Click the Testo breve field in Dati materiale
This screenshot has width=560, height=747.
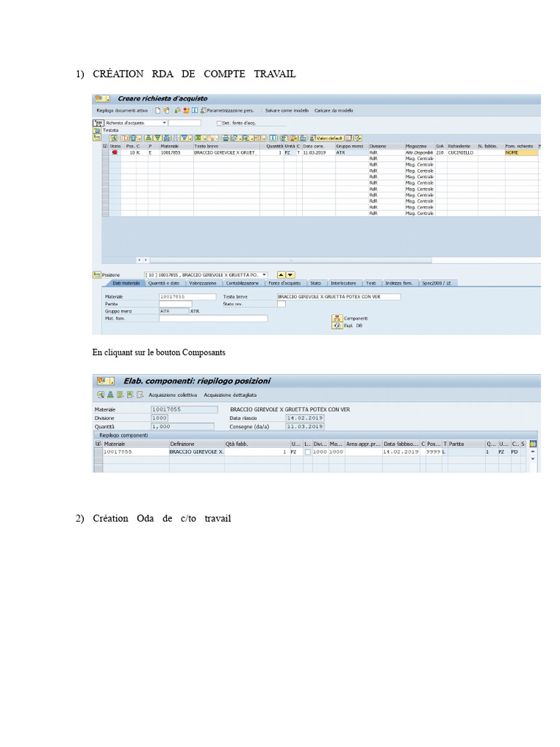(x=339, y=296)
